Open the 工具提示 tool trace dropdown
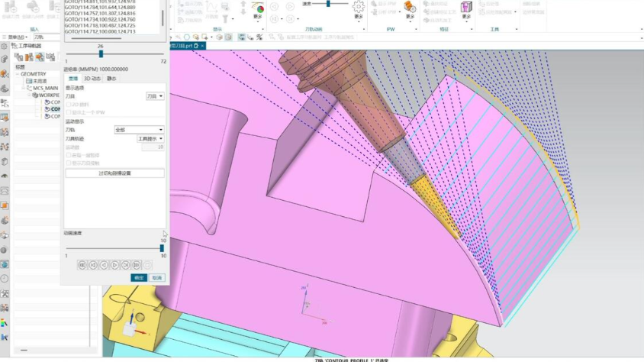The height and width of the screenshot is (362, 644). tap(150, 139)
